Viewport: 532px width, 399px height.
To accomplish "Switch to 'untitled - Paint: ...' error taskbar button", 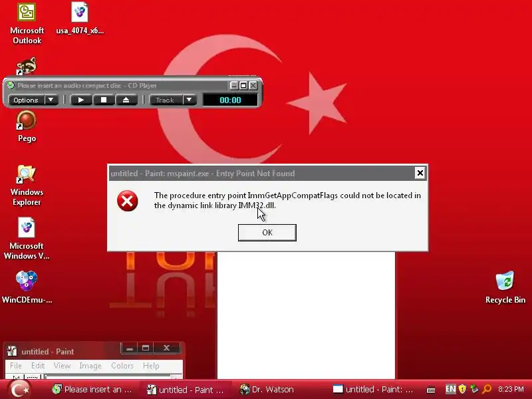I will 373,390.
